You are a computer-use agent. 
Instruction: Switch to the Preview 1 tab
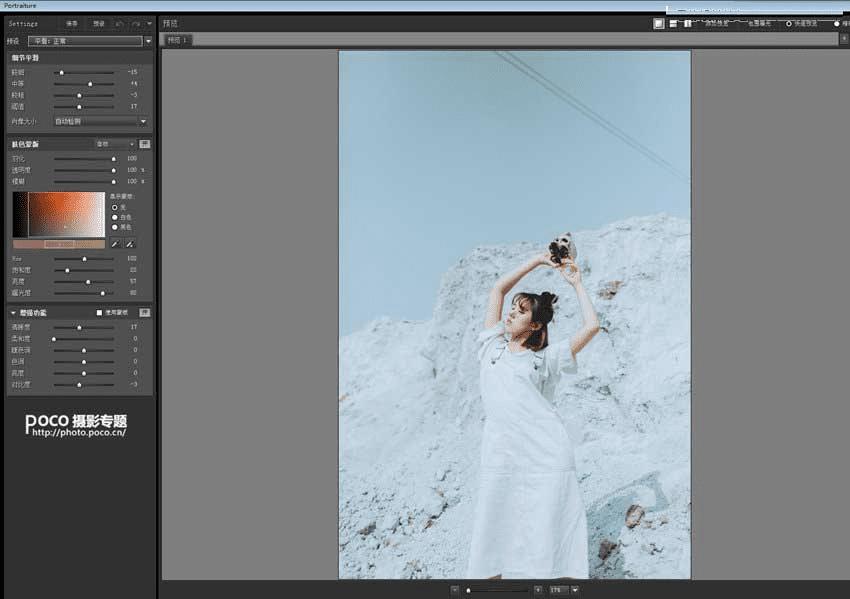click(x=176, y=40)
